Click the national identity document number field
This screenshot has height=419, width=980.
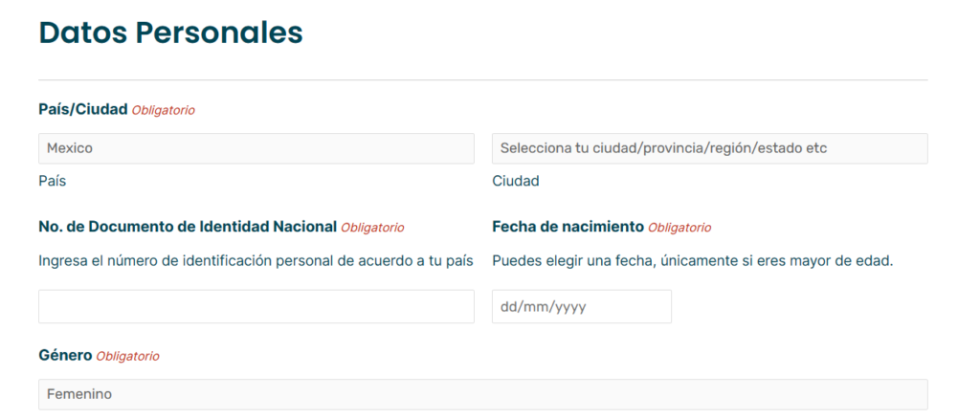point(256,306)
